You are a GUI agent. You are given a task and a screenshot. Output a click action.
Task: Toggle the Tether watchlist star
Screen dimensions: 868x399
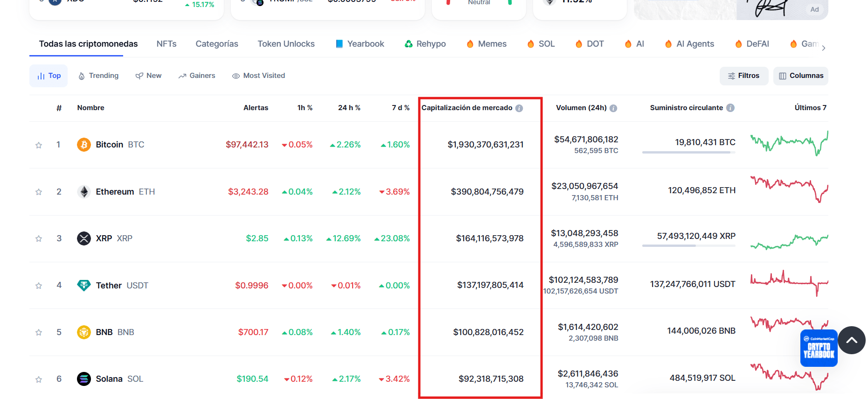click(39, 286)
